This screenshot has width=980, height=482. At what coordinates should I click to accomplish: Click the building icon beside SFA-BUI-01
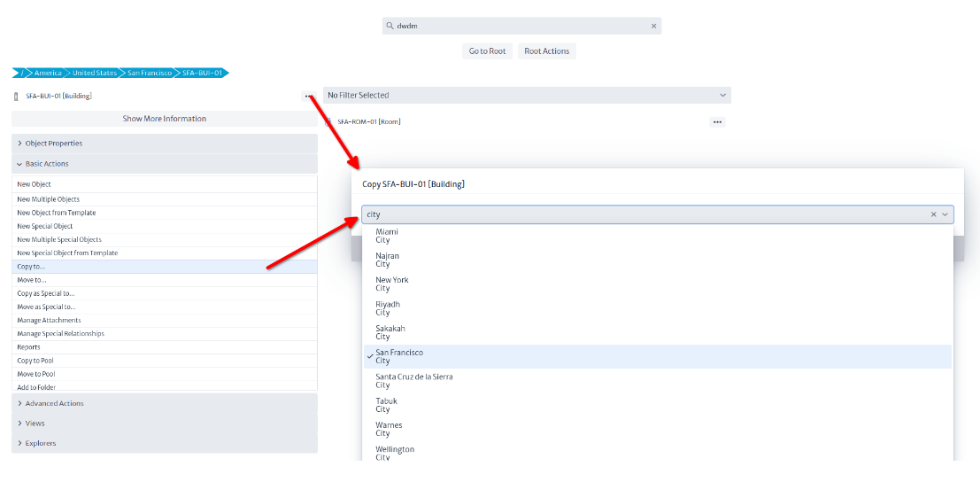[17, 97]
